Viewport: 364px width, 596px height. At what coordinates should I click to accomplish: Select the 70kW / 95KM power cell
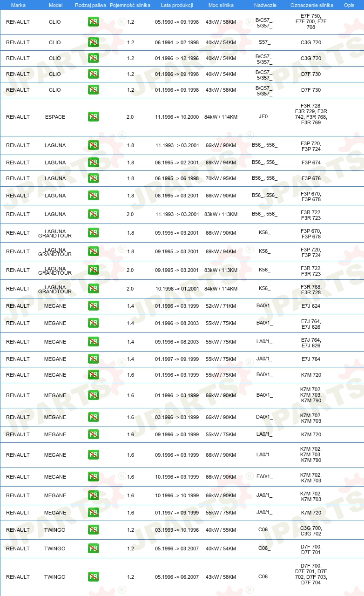point(221,178)
